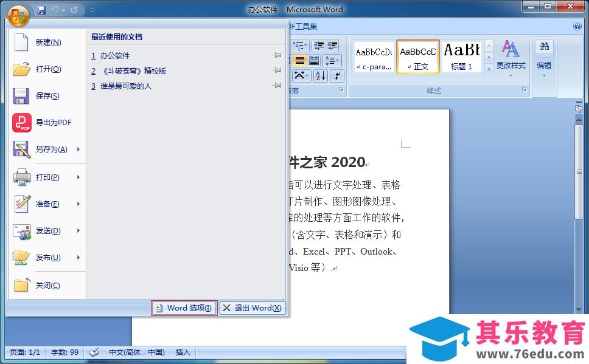This screenshot has width=589, height=364.
Task: Open the Customize Quick Access Toolbar arrow
Action: (92, 10)
